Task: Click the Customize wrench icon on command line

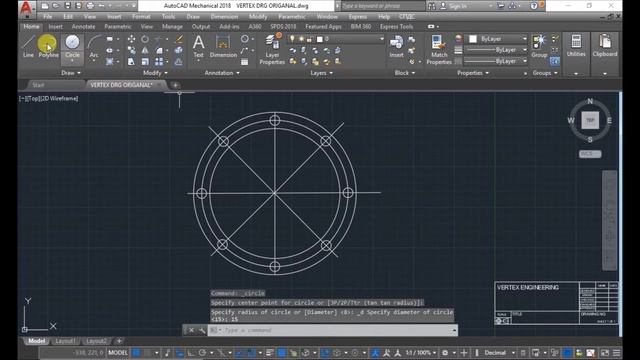Action: (202, 330)
